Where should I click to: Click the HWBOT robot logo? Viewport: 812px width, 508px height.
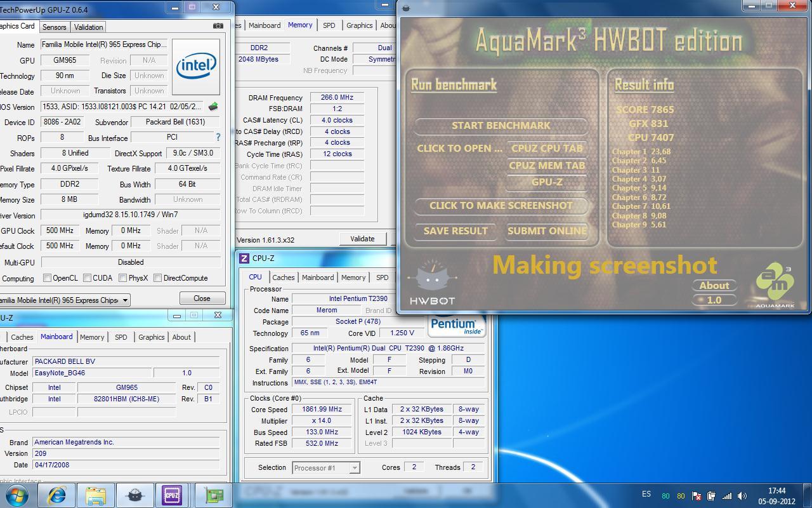432,282
